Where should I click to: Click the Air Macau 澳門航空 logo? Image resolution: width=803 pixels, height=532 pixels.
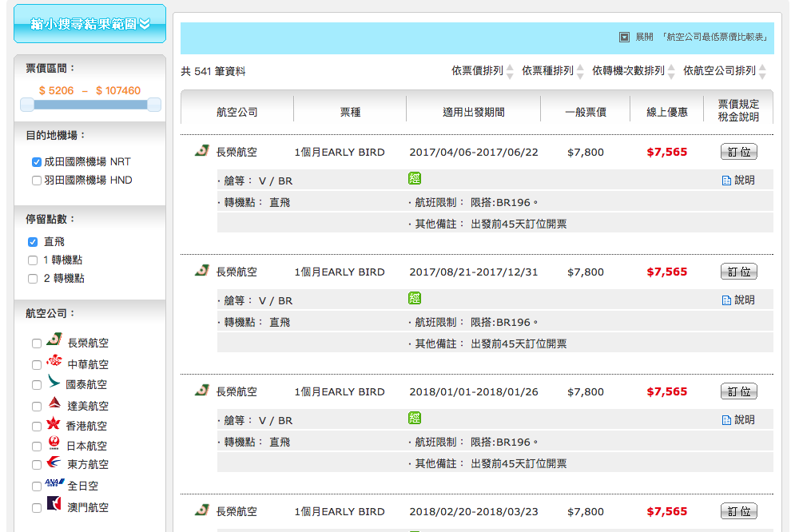point(54,505)
